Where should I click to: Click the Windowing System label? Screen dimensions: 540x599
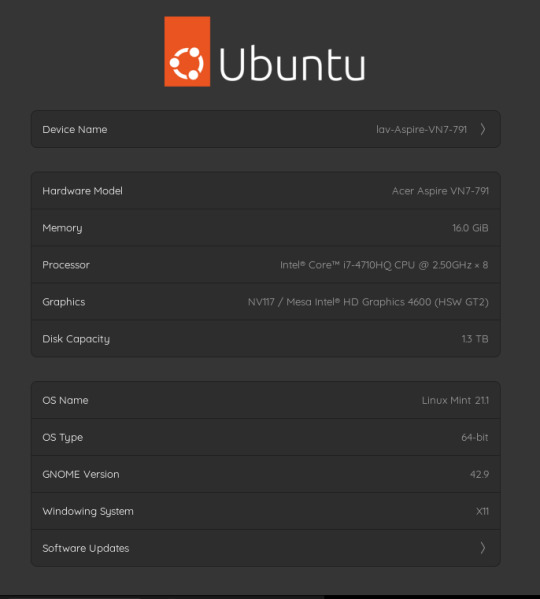point(88,511)
